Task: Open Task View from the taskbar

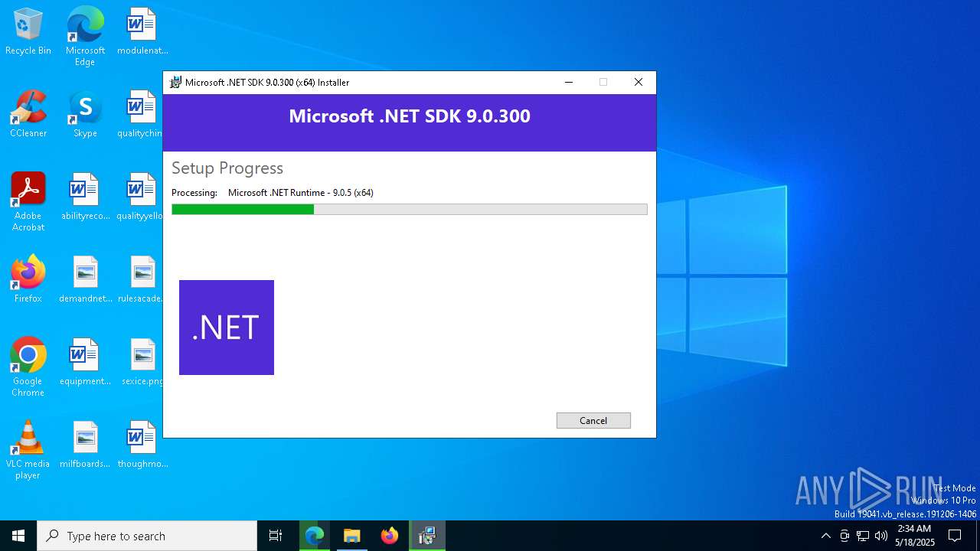Action: click(x=276, y=536)
